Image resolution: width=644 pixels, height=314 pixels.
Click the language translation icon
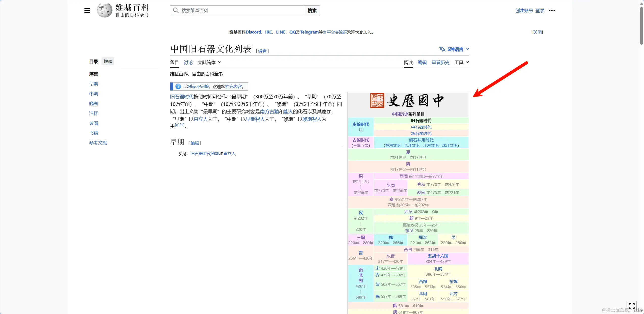(x=442, y=49)
